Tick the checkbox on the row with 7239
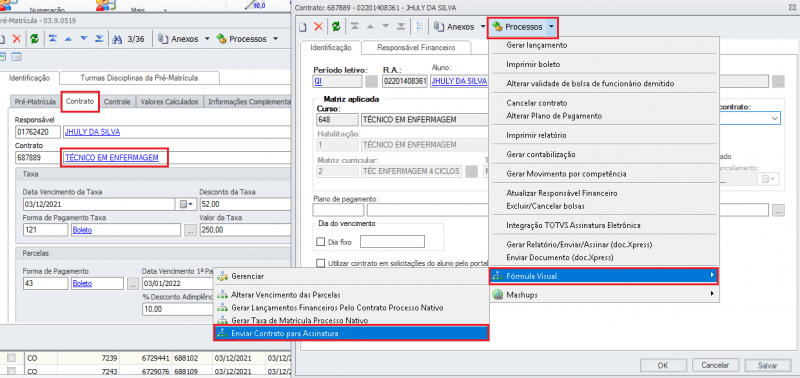 pyautogui.click(x=10, y=358)
